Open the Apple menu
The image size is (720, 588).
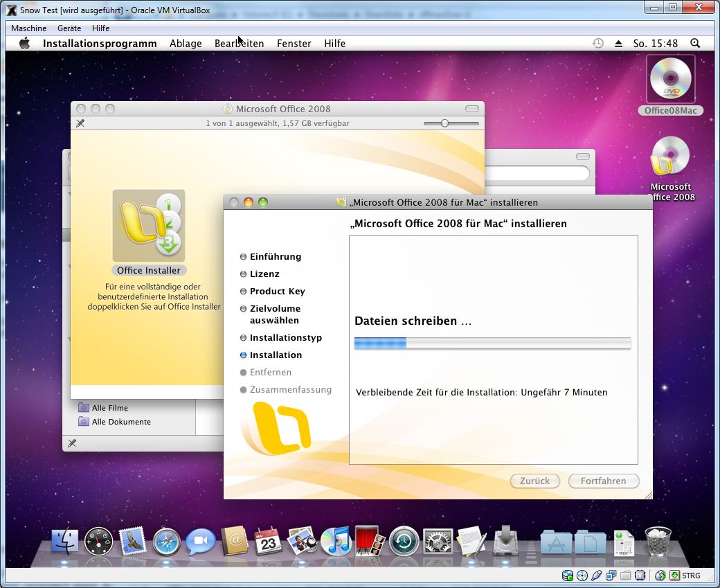[x=24, y=43]
